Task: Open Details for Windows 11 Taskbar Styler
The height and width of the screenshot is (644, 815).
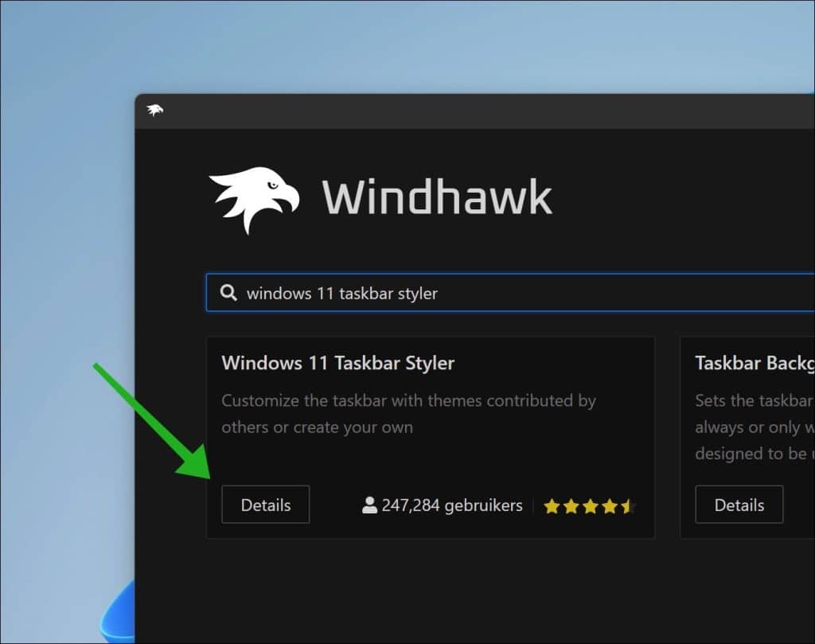Action: (265, 505)
